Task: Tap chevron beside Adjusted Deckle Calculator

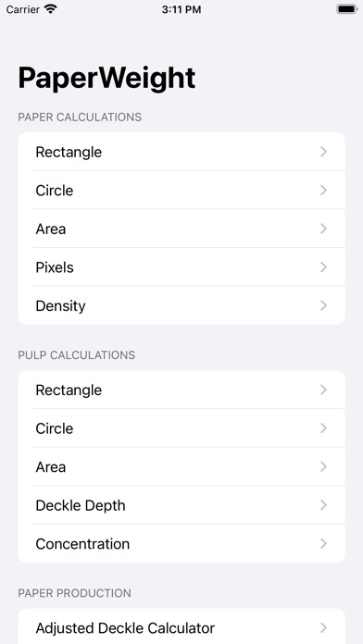Action: tap(323, 627)
